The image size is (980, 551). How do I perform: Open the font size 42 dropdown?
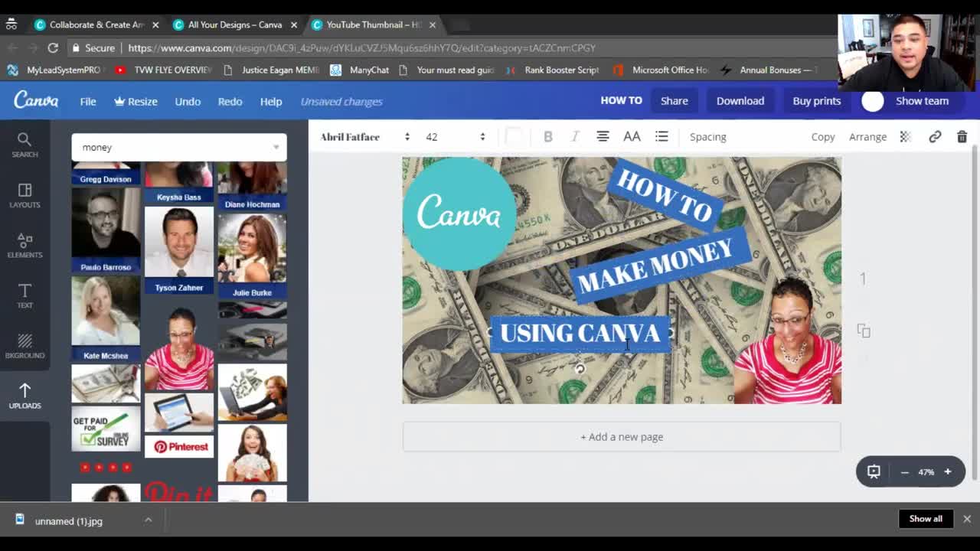(x=456, y=137)
